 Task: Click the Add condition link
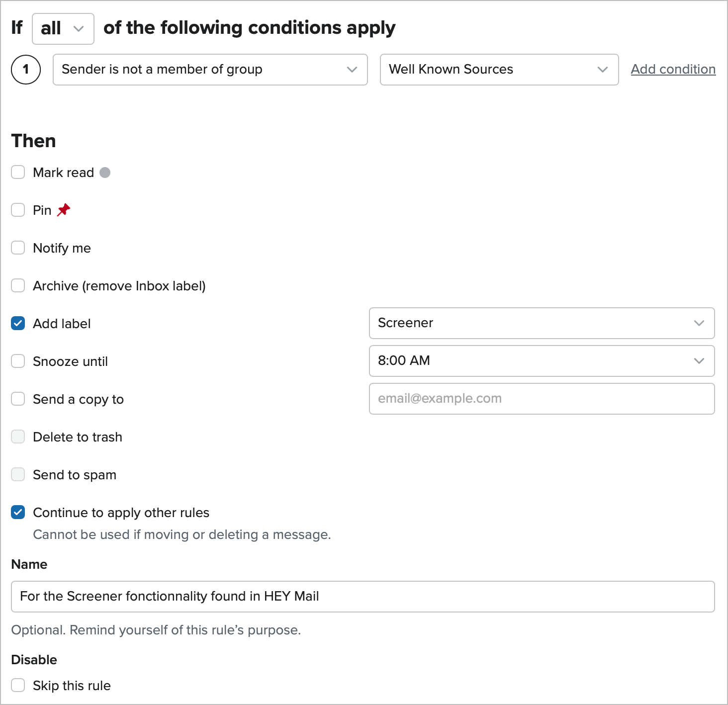(673, 69)
